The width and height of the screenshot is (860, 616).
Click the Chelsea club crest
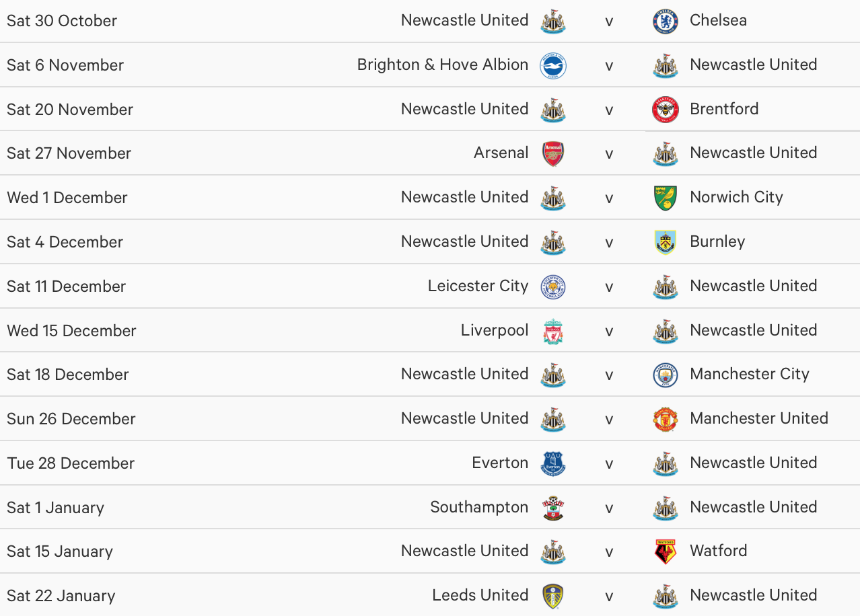coord(666,21)
